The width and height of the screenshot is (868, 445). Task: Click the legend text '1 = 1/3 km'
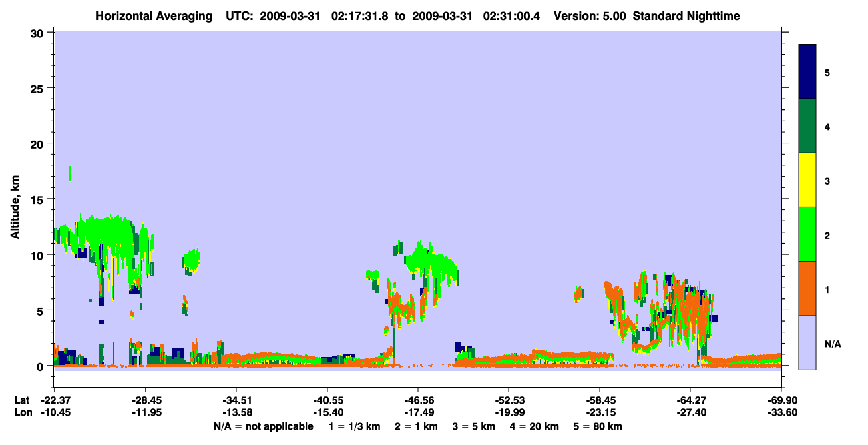coord(353,426)
